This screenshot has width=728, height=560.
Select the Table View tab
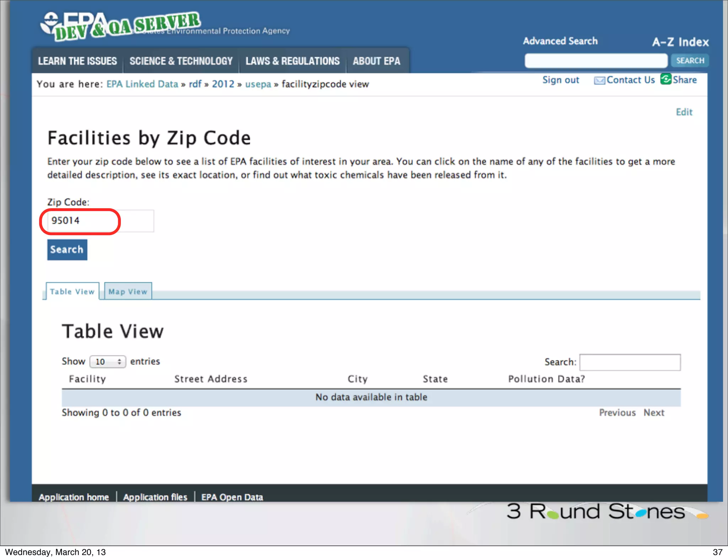coord(72,291)
